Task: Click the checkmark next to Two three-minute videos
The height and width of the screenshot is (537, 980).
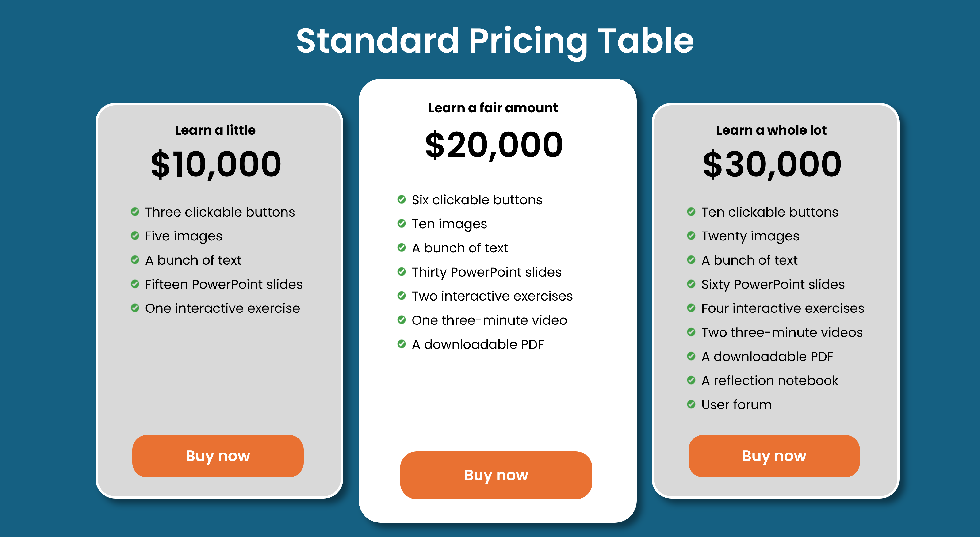Action: [x=692, y=332]
